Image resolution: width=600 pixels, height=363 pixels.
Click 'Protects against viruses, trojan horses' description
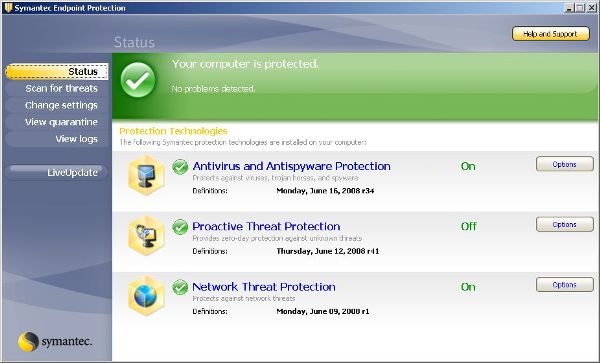coord(276,178)
